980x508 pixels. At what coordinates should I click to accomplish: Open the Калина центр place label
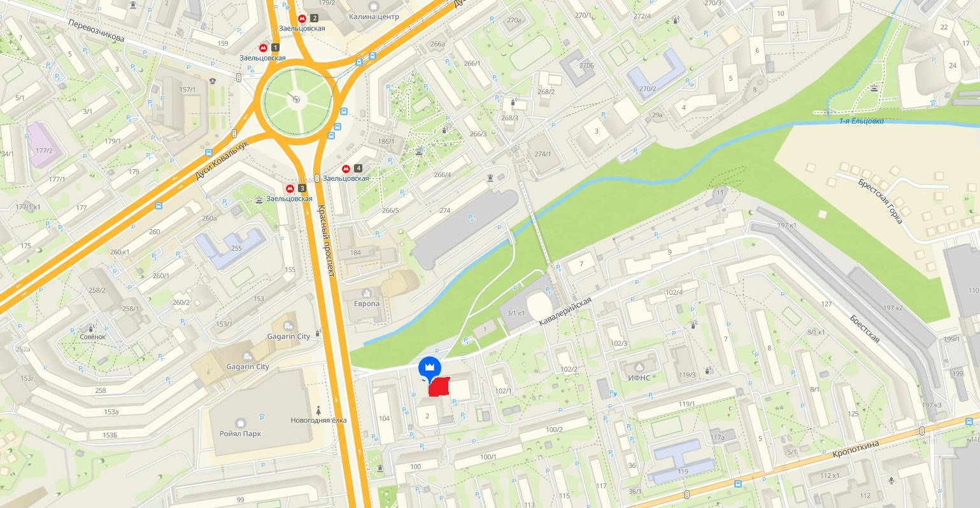click(374, 17)
